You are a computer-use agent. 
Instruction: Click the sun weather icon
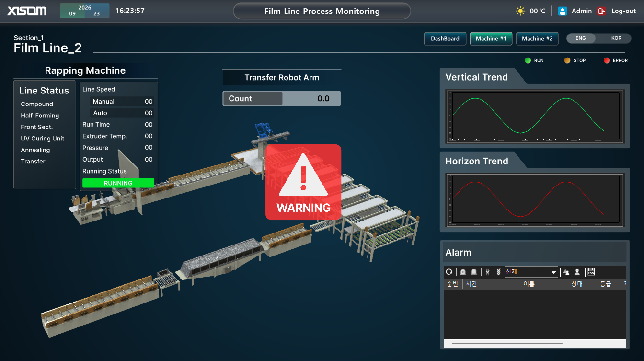point(520,11)
